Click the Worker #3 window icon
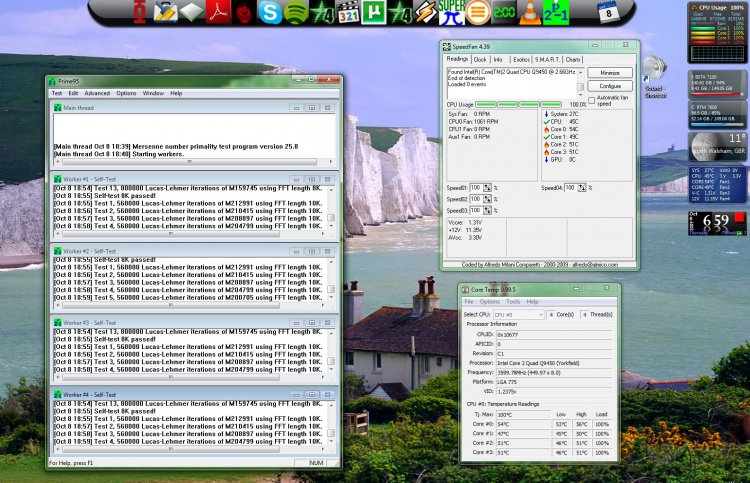 57,322
